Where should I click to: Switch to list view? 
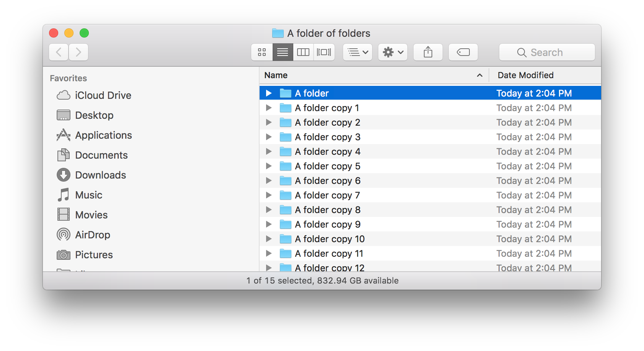click(283, 52)
